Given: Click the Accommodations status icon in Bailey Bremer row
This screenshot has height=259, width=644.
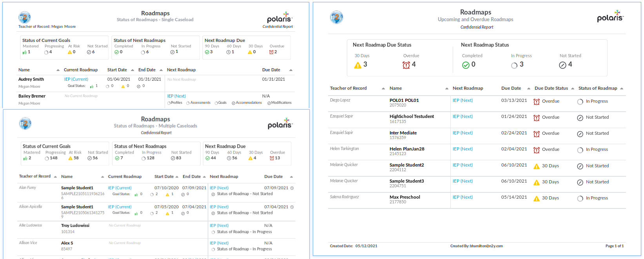Looking at the screenshot, I should [x=234, y=103].
